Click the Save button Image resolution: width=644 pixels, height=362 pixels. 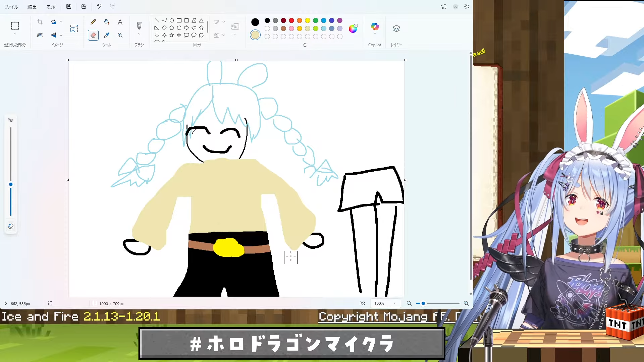pyautogui.click(x=69, y=6)
